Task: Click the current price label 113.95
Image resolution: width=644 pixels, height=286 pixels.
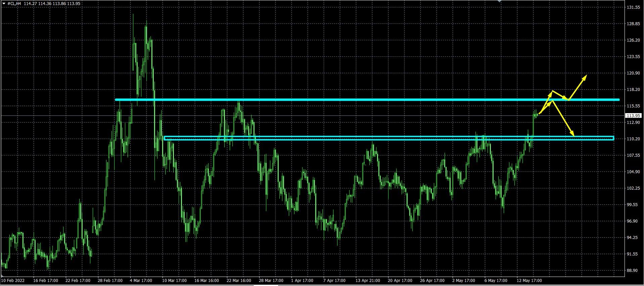Action: tap(633, 115)
